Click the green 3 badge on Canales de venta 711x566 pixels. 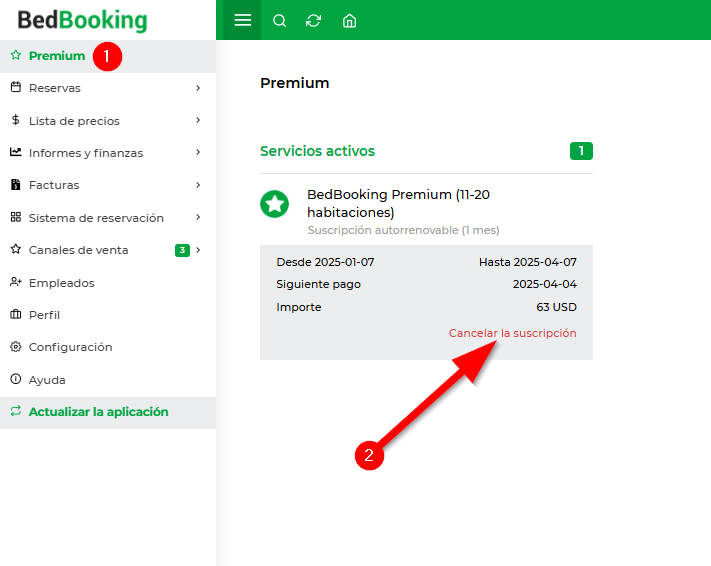tap(182, 250)
